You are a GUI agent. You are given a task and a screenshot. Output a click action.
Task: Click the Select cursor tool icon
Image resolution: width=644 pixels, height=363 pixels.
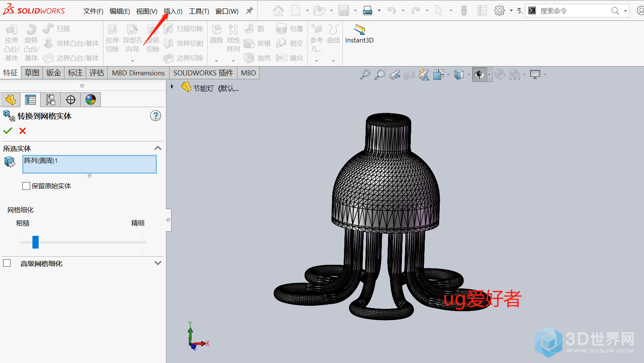(439, 10)
